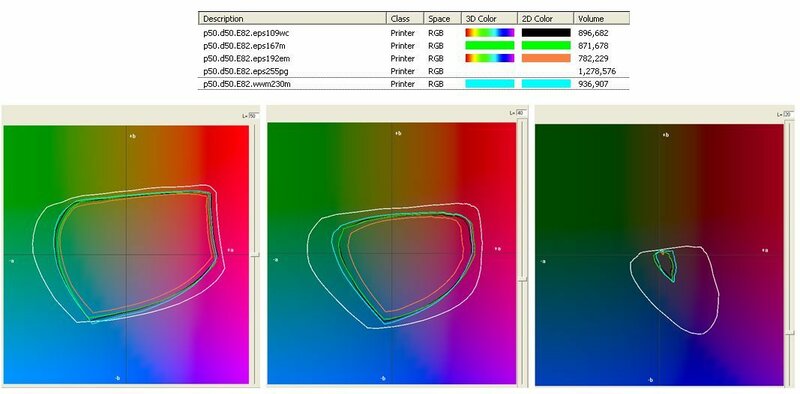
Task: Click the +a axis label in L=40 plot
Action: 498,249
